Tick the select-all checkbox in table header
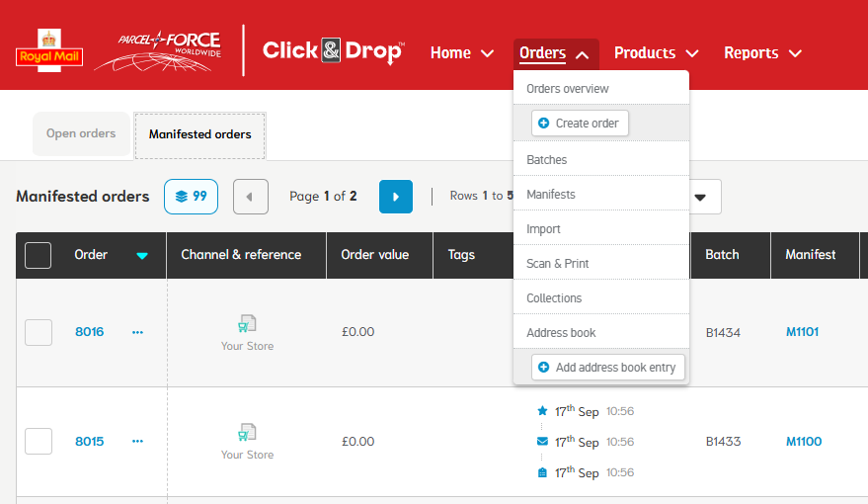 click(x=39, y=255)
